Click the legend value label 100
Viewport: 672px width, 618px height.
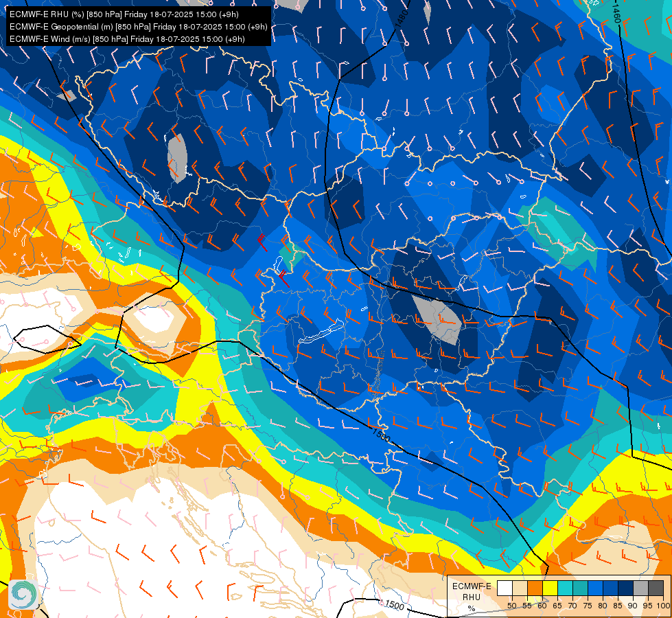click(663, 606)
